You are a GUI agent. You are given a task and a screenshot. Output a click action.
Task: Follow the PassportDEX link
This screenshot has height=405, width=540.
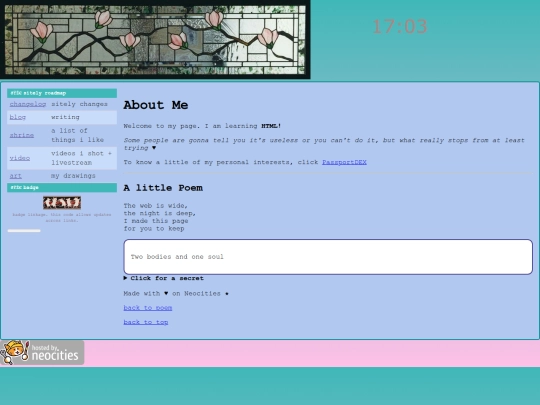pyautogui.click(x=344, y=162)
